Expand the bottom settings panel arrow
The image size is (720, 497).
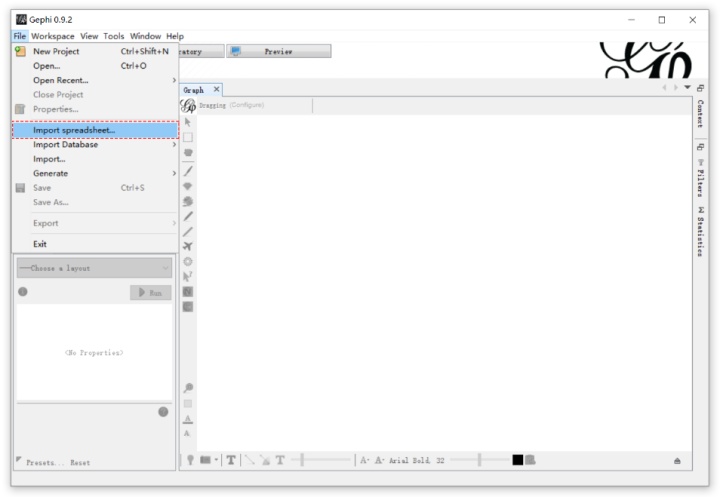677,461
